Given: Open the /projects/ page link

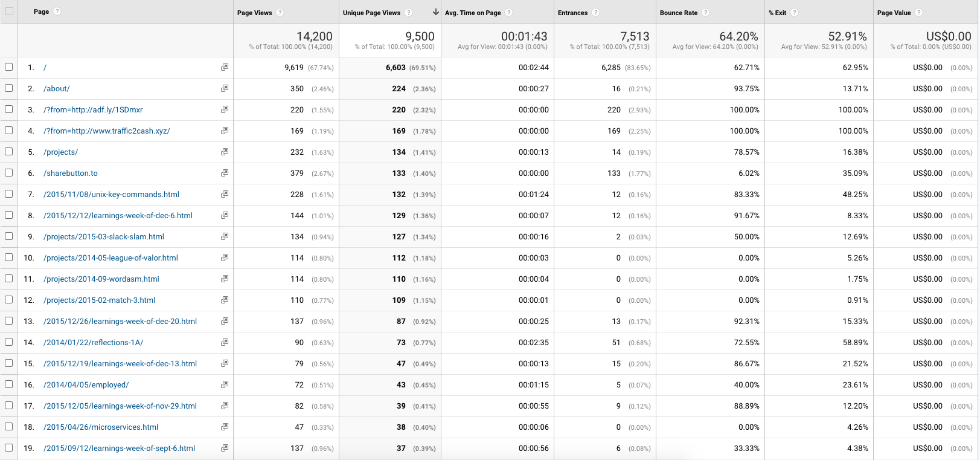Looking at the screenshot, I should point(60,152).
